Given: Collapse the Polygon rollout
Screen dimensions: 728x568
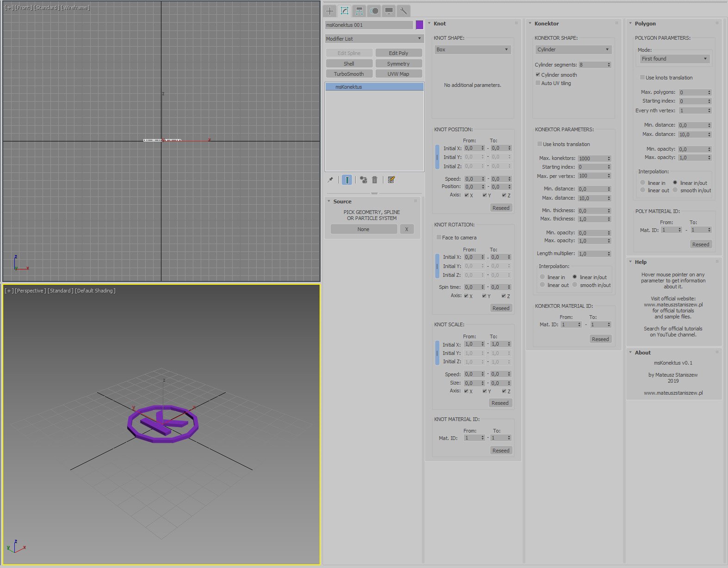Looking at the screenshot, I should point(630,24).
